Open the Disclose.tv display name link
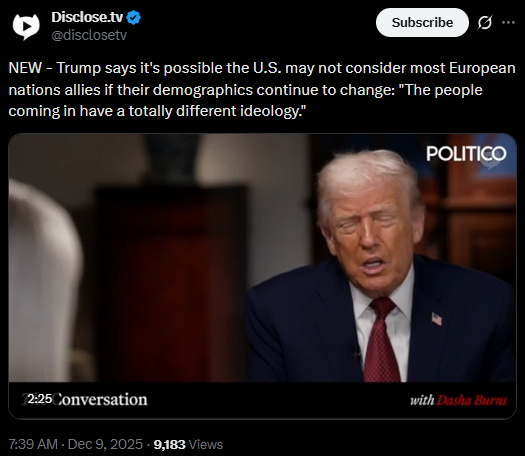525x456 pixels. click(x=87, y=17)
